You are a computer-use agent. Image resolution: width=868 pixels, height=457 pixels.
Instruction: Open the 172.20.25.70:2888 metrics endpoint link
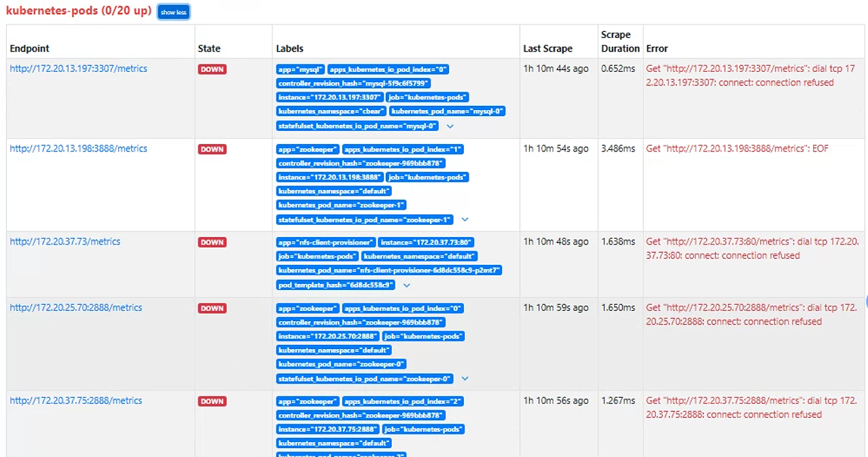tap(76, 307)
